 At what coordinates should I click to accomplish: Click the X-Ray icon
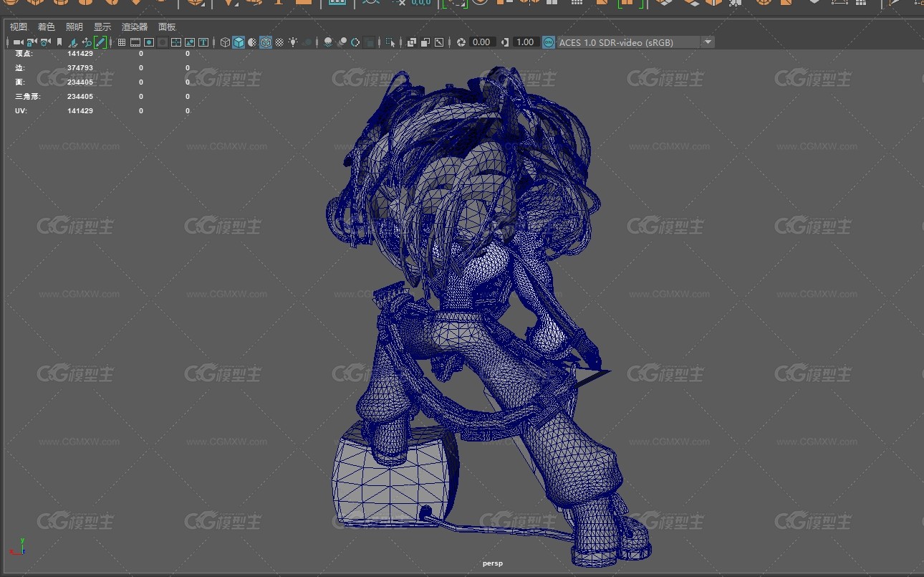click(x=412, y=42)
